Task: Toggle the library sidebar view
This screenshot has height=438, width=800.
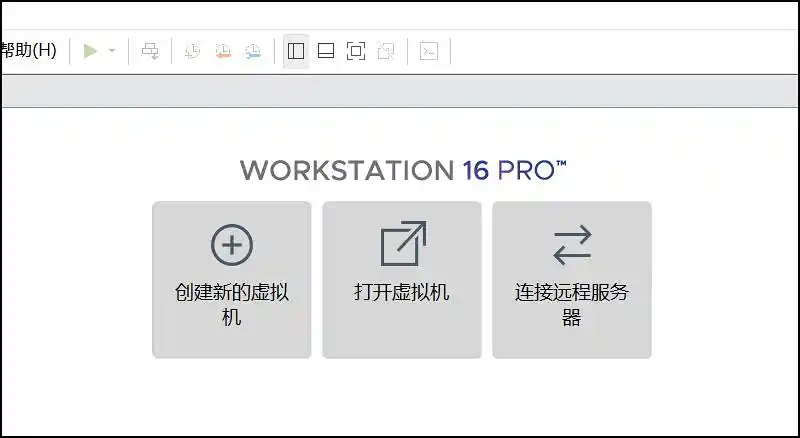Action: pos(295,51)
